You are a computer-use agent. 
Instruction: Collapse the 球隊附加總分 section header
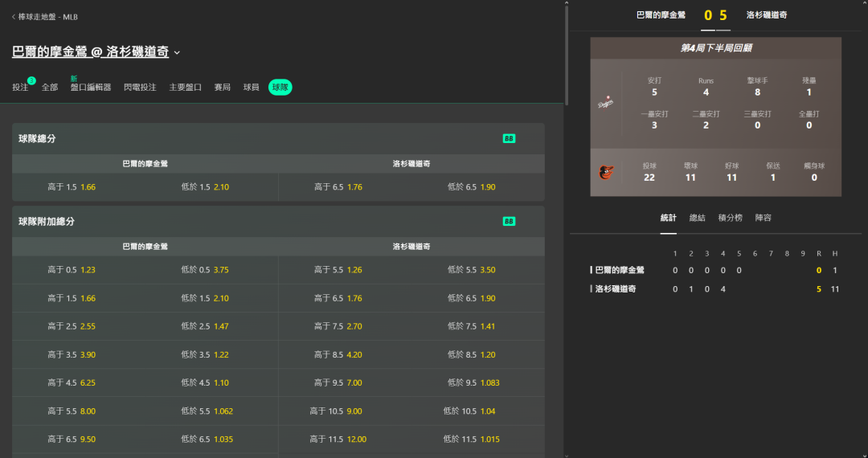pos(278,221)
